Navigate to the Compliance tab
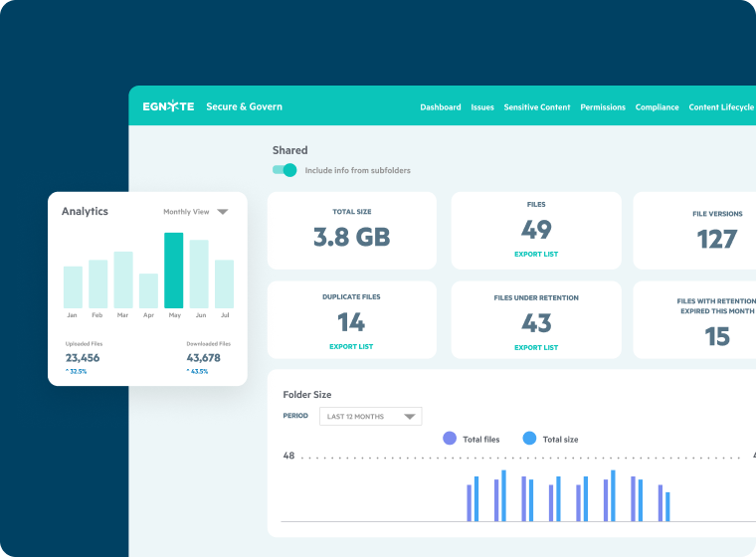This screenshot has width=756, height=557. [657, 107]
